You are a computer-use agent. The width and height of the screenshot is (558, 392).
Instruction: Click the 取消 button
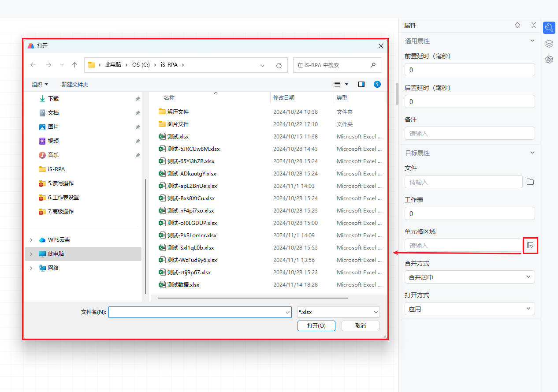click(360, 326)
